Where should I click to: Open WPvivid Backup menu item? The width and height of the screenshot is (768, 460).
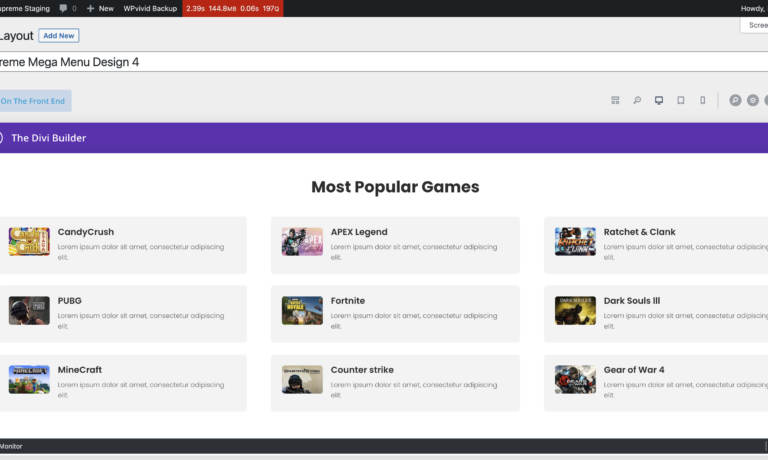pos(150,8)
